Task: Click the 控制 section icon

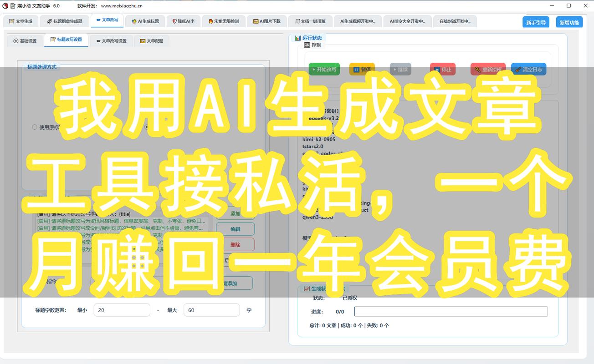Action: [x=307, y=45]
